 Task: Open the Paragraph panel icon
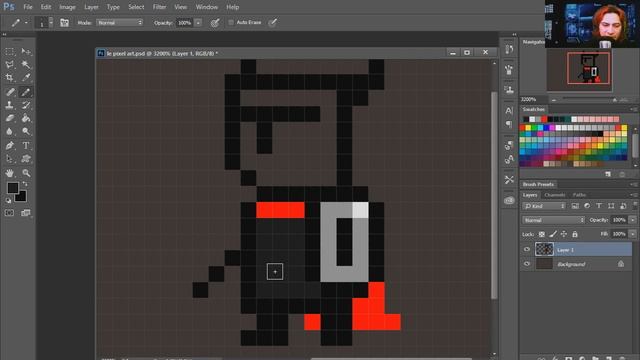coord(509,124)
